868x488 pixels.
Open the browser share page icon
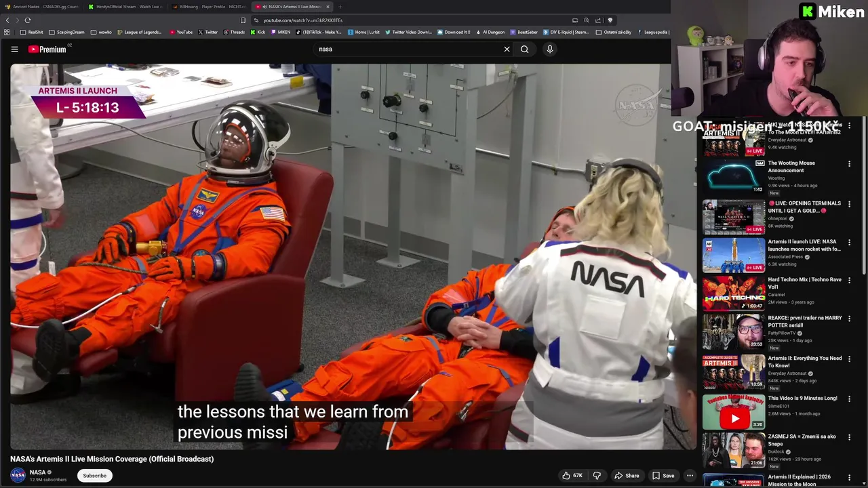pyautogui.click(x=598, y=20)
